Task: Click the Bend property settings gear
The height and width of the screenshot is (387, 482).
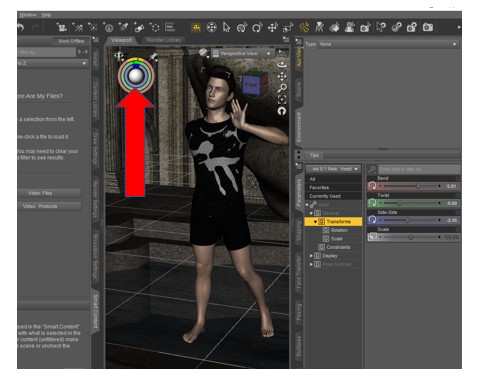Action: tap(458, 179)
